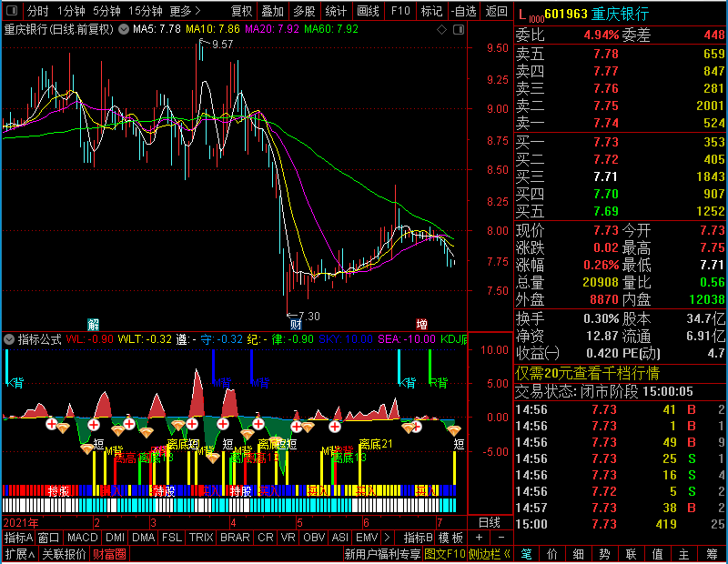Image resolution: width=728 pixels, height=564 pixels.
Task: Expand the 更多 timeframe menu
Action: click(x=185, y=11)
